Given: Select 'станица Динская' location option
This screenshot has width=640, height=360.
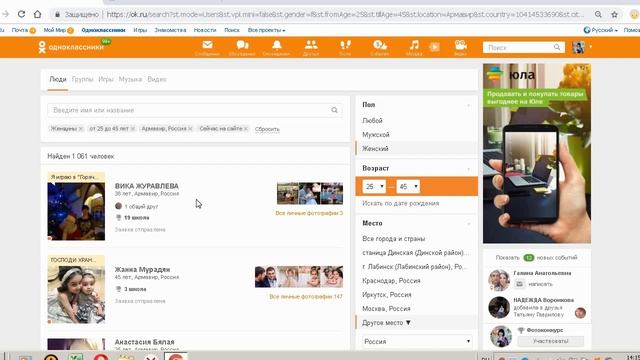Looking at the screenshot, I should [x=415, y=253].
